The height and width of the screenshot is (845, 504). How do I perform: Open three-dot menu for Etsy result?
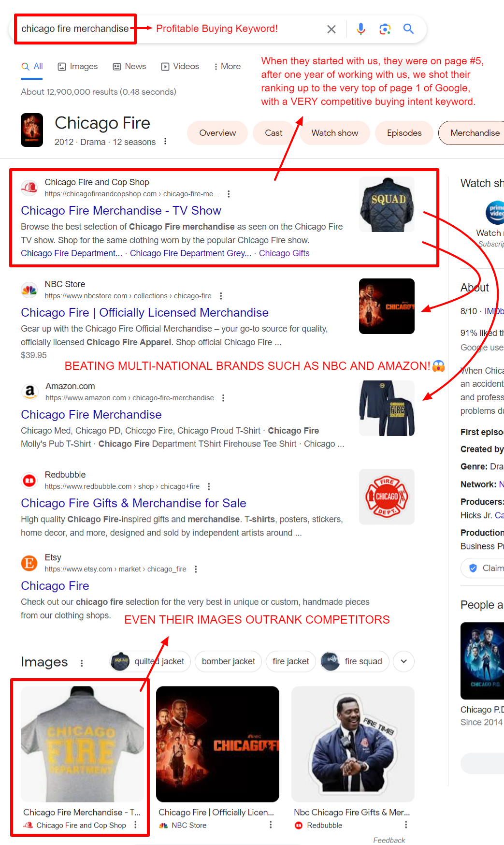pyautogui.click(x=196, y=569)
